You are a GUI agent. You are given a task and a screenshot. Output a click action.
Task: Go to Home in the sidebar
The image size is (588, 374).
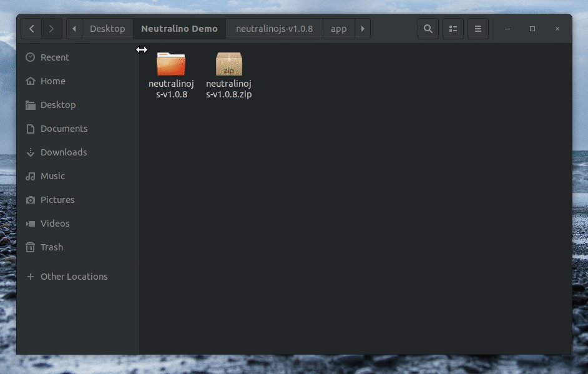78,81
